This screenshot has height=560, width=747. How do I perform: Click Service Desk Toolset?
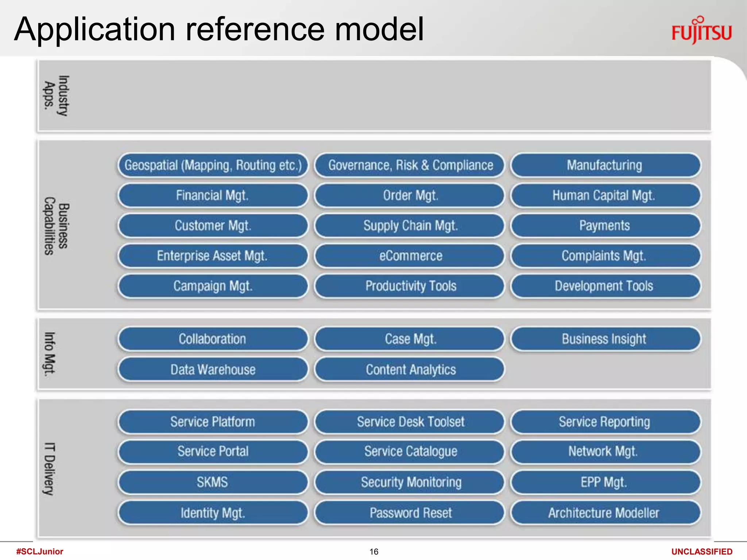(410, 422)
